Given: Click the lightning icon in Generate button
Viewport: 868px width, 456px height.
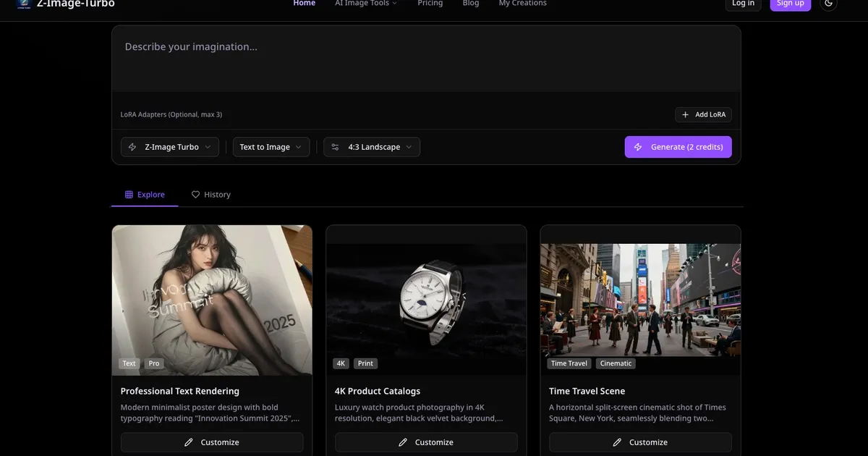Looking at the screenshot, I should (638, 147).
